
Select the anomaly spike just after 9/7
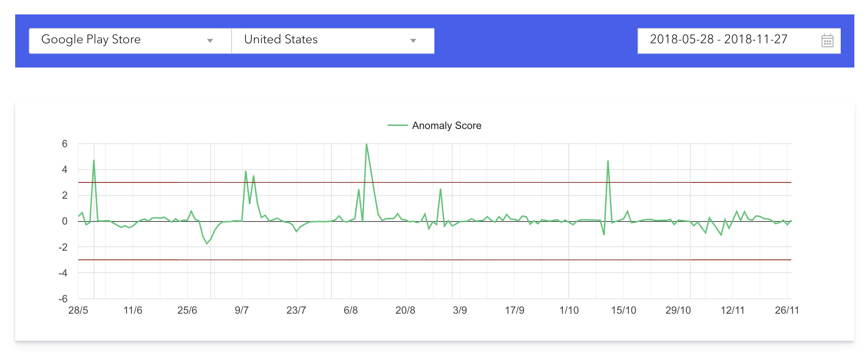pyautogui.click(x=246, y=171)
